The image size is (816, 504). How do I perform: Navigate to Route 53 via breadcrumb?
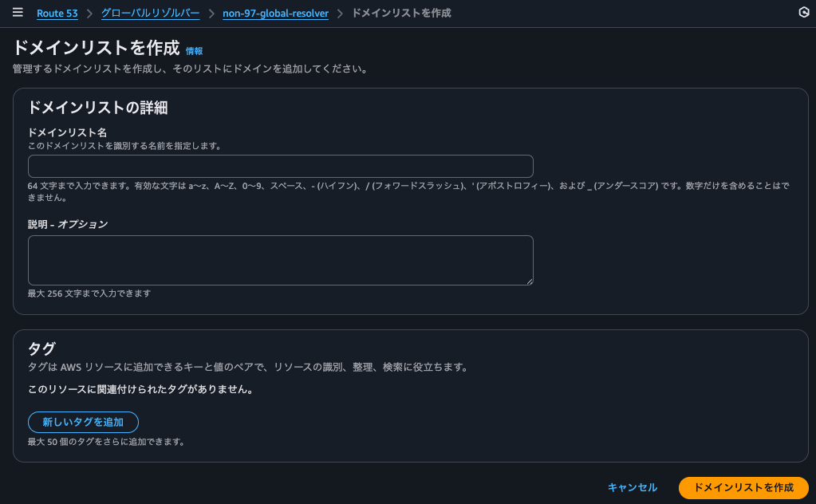[57, 13]
